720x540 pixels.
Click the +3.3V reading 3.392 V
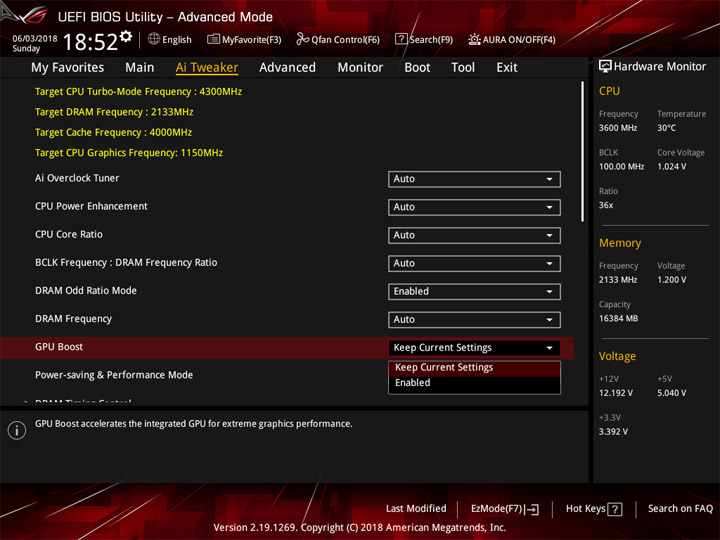(x=613, y=432)
